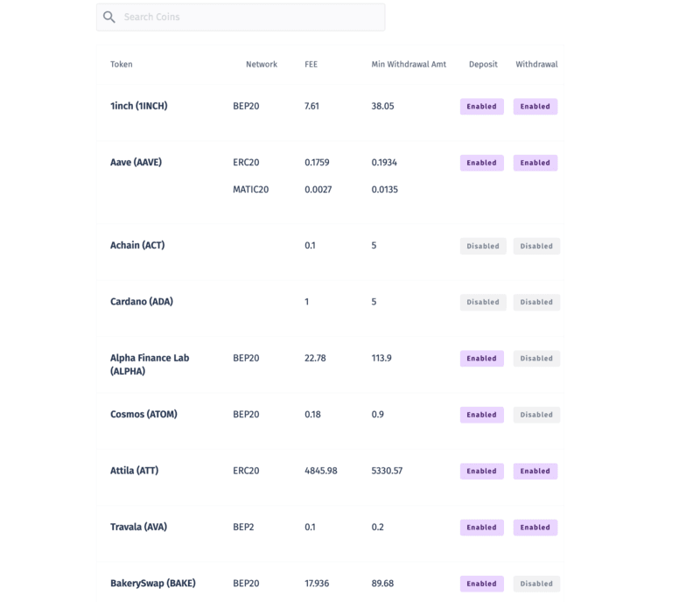This screenshot has height=602, width=700.
Task: Click the 38.05 minimum withdrawal value
Action: [382, 106]
